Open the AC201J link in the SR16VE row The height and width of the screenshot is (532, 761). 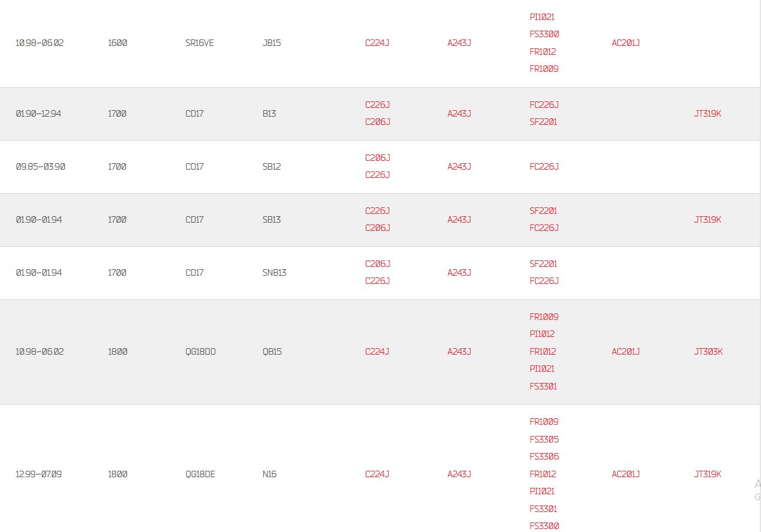(626, 43)
